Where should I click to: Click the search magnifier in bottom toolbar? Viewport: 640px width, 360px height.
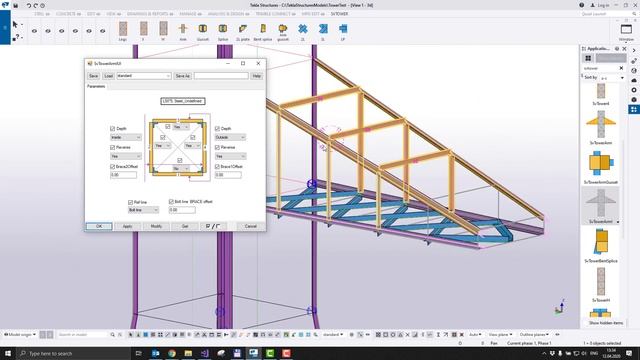[113, 335]
